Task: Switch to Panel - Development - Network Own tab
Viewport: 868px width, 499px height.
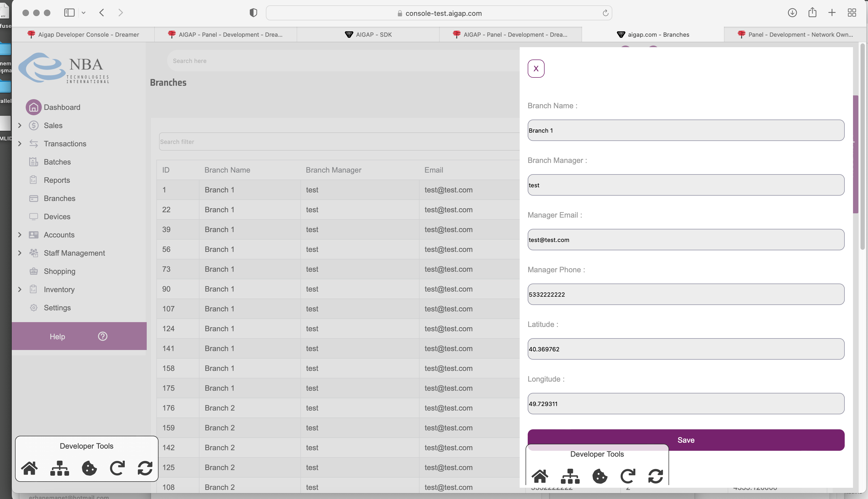Action: 795,35
